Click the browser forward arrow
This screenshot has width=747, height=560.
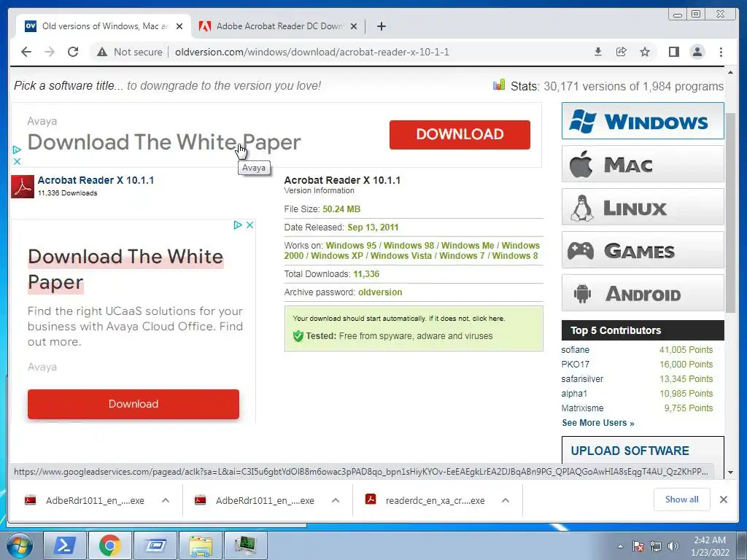(x=50, y=52)
